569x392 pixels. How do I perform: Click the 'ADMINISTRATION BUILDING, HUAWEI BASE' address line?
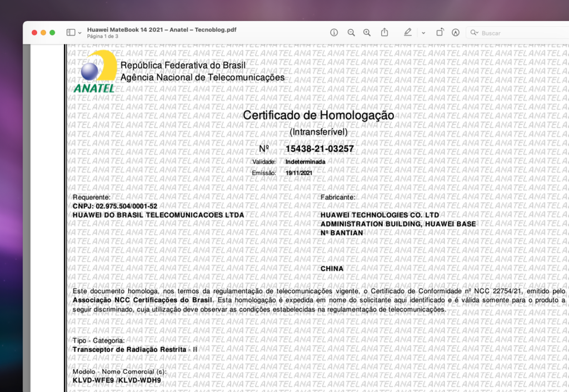(x=398, y=224)
